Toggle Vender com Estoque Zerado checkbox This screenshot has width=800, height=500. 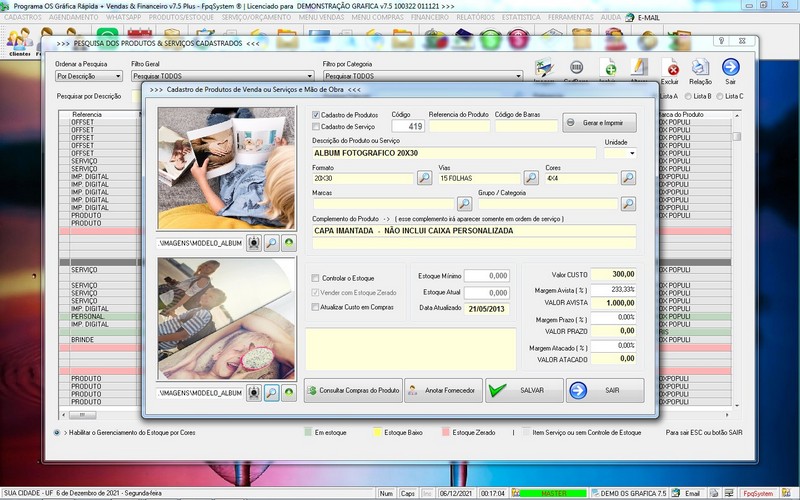point(315,293)
